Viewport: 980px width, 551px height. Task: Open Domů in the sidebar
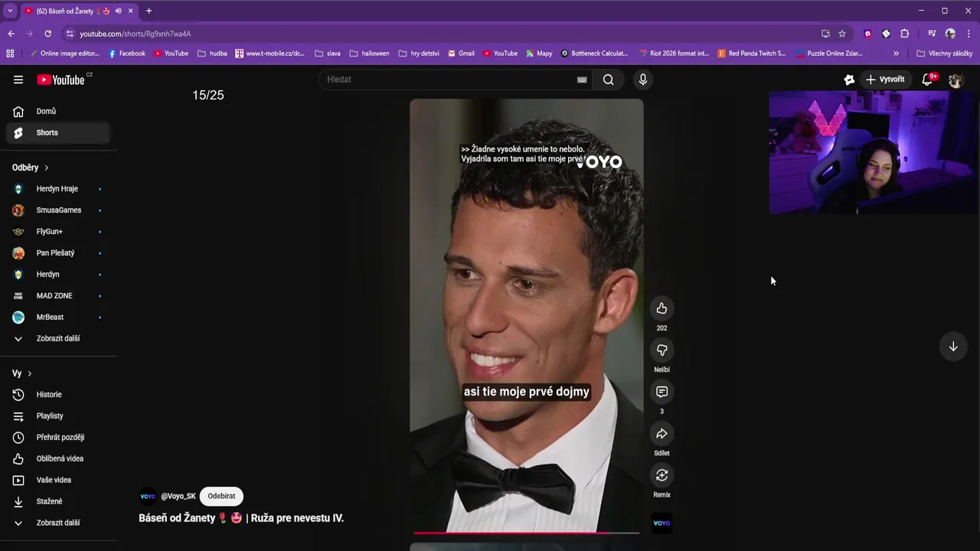tap(58, 111)
